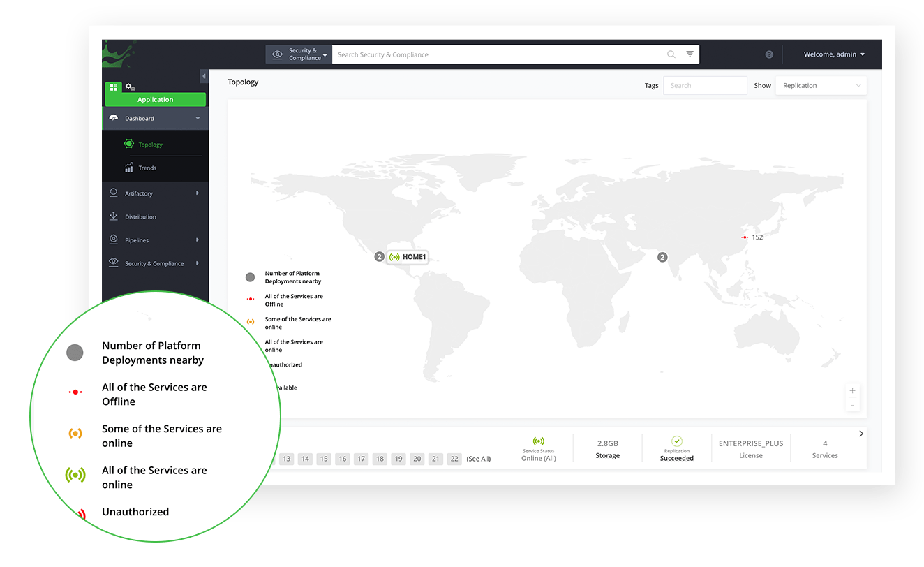The height and width of the screenshot is (567, 924).
Task: Select tag number 19
Action: (398, 459)
